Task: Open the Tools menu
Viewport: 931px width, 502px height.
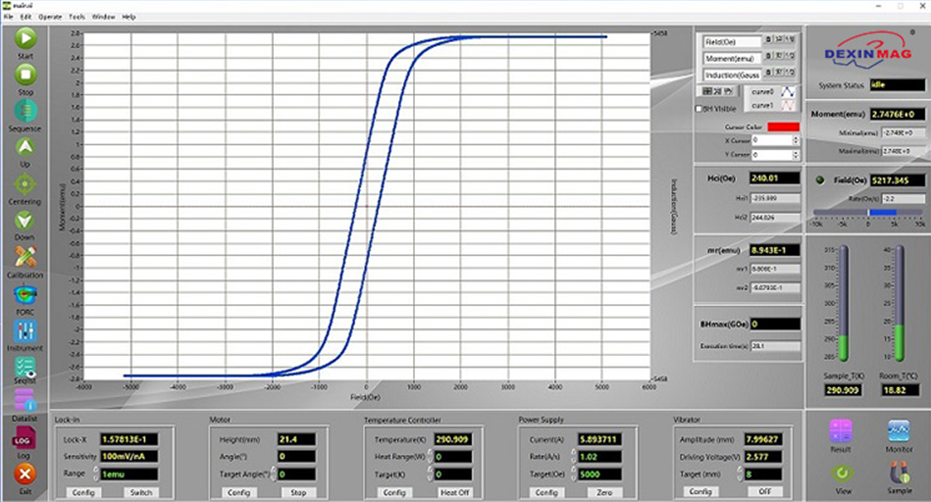Action: pos(77,17)
